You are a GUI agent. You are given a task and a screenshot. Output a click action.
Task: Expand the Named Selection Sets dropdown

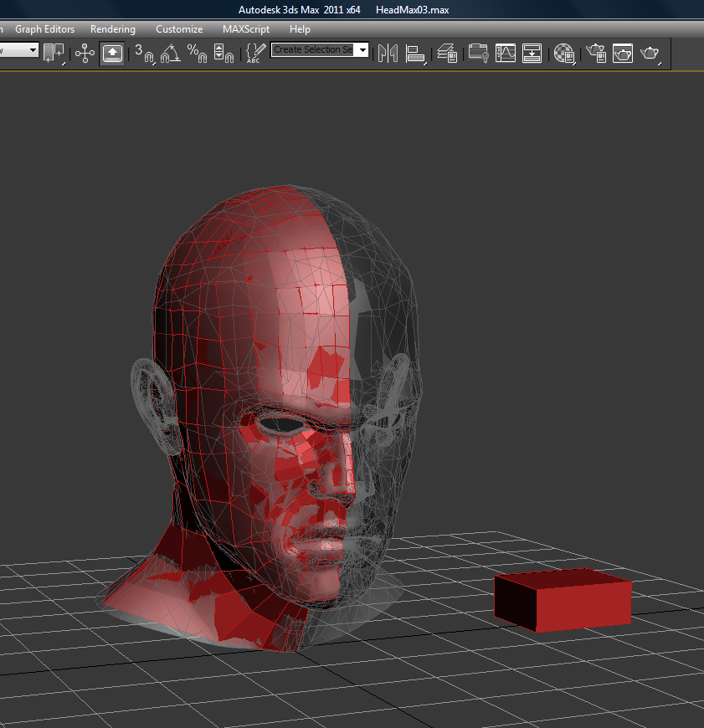tap(361, 50)
